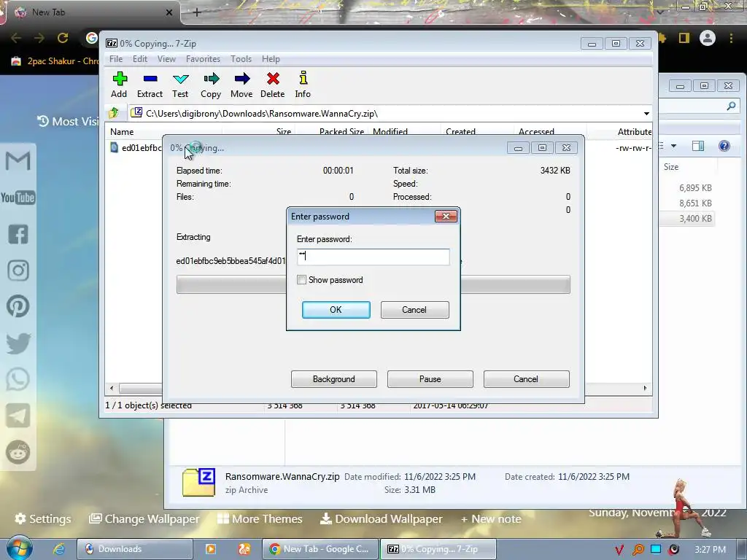This screenshot has width=747, height=560.
Task: Open the 7-Zip Tools menu
Action: [241, 59]
